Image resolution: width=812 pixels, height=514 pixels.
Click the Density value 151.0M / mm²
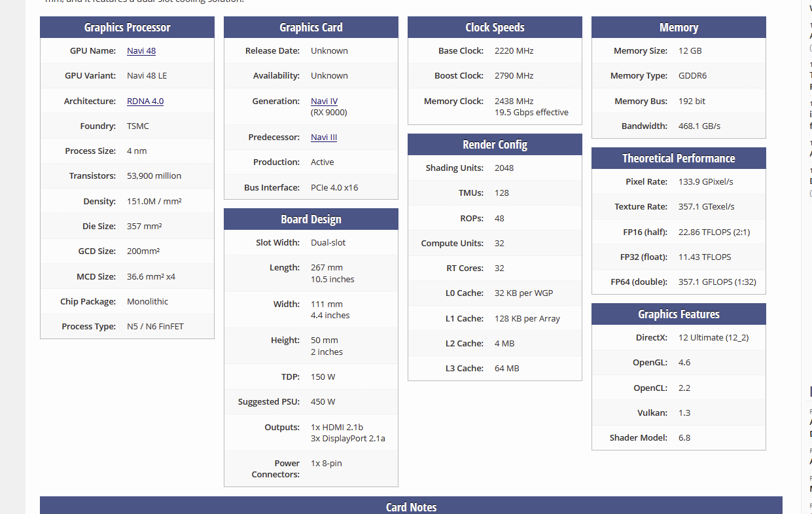pos(154,201)
